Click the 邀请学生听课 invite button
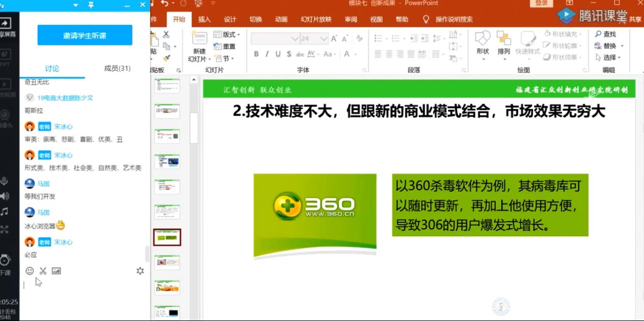644x321 pixels. coord(85,36)
